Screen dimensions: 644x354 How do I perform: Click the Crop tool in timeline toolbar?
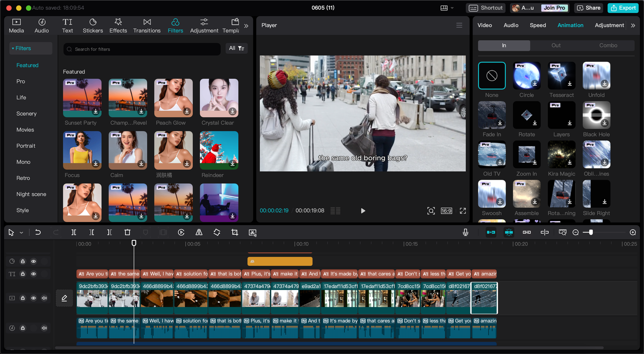(234, 232)
